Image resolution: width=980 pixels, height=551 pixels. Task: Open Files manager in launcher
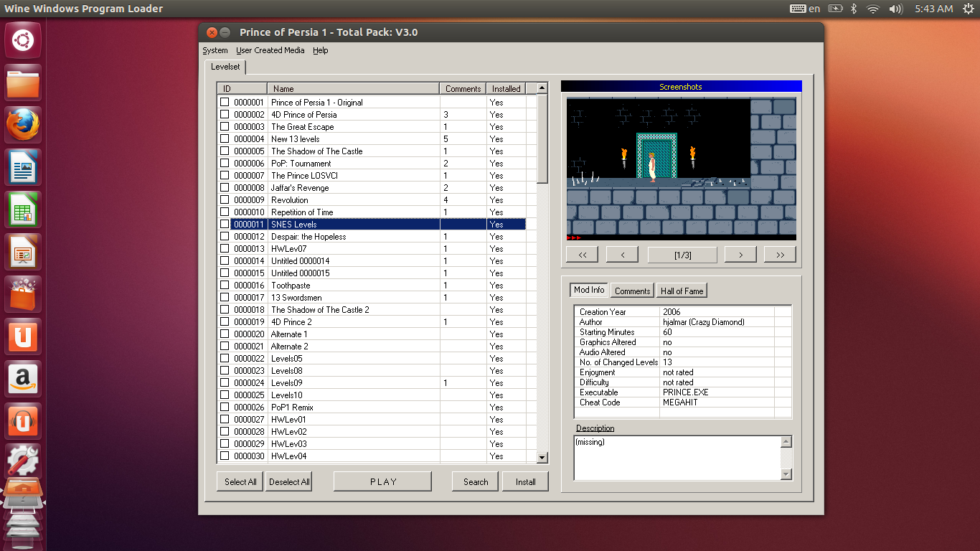[x=23, y=83]
